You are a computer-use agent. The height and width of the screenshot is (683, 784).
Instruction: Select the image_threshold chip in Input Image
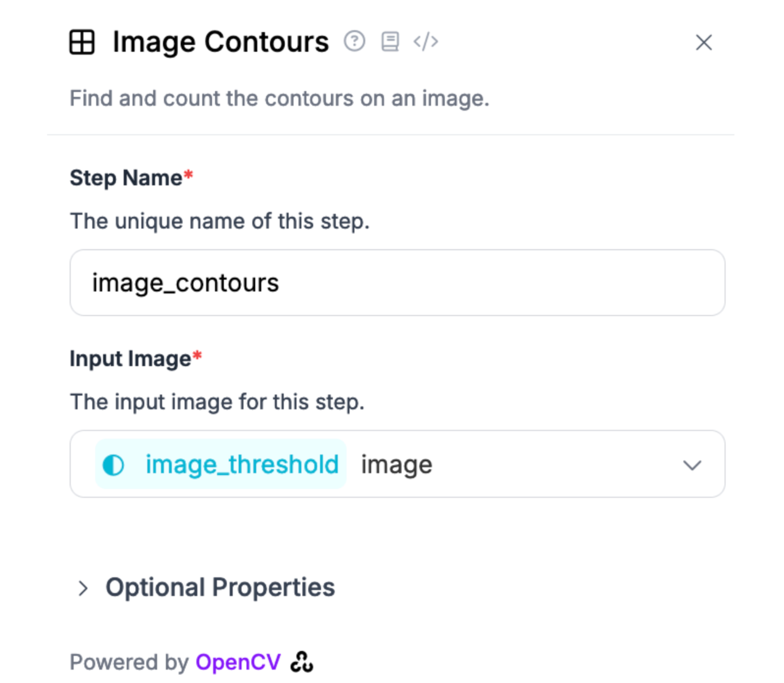[221, 465]
